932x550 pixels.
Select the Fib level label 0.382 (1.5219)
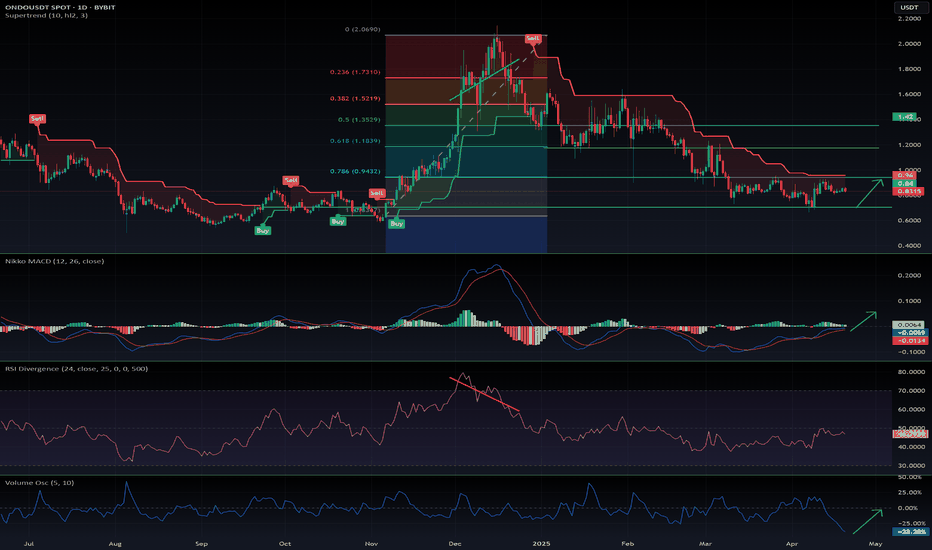pyautogui.click(x=355, y=98)
